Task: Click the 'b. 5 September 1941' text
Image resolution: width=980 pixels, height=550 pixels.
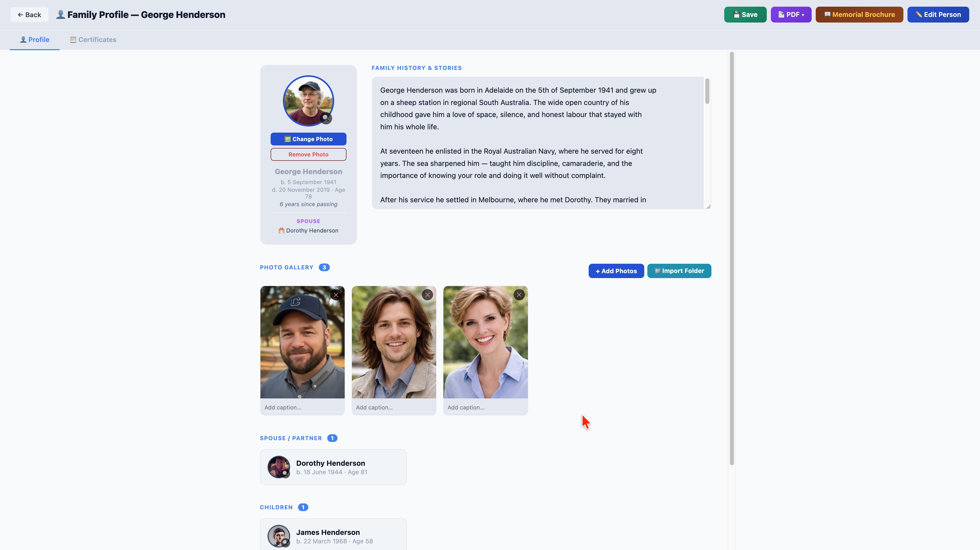Action: [308, 182]
